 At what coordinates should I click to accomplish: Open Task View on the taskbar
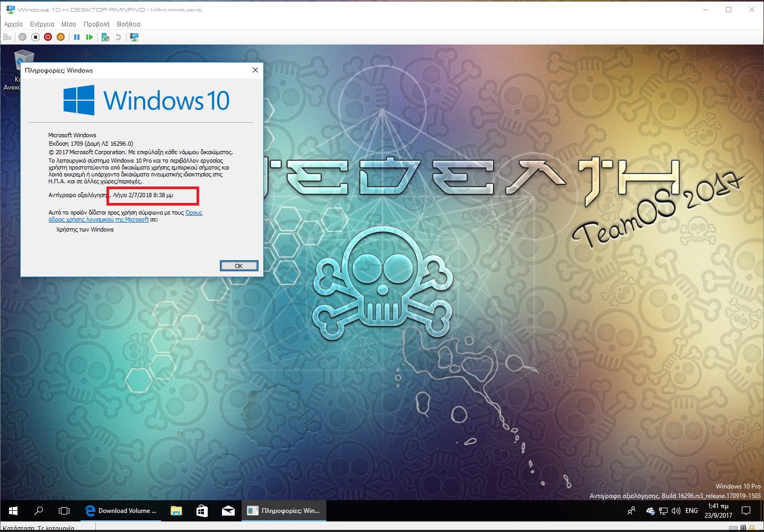[x=64, y=511]
